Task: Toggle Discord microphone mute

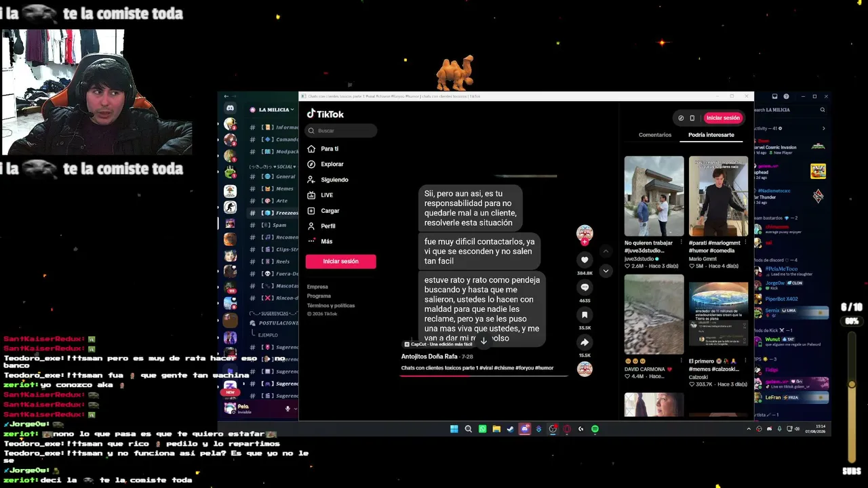Action: [288, 409]
